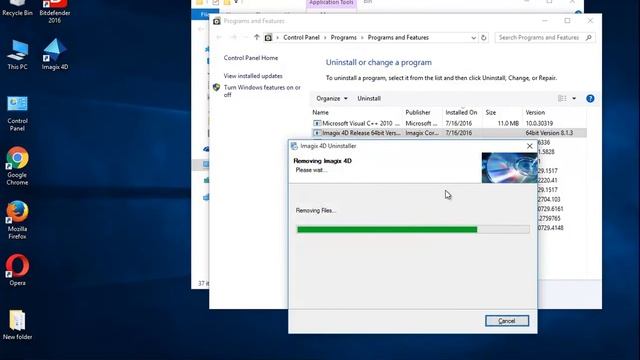Open Control Panel Home link

251,58
